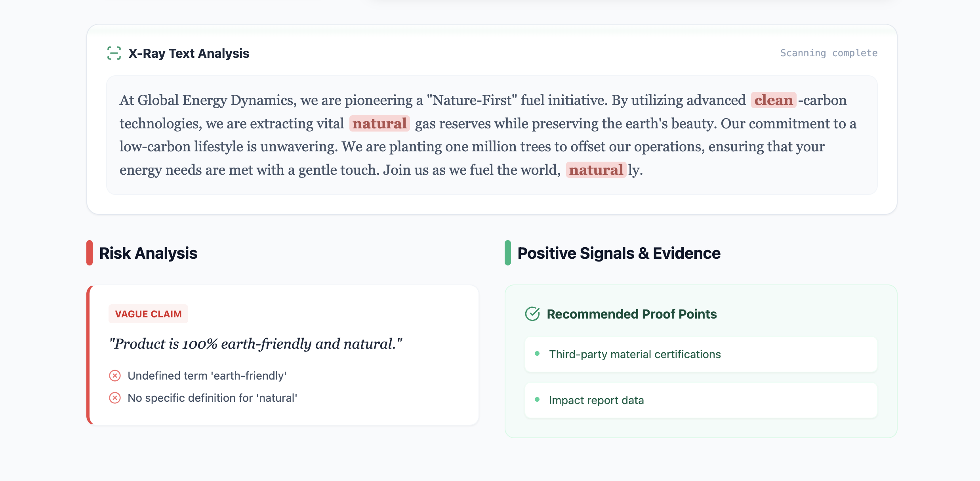
Task: Click the Recommended Proof Points checkmark icon
Action: 532,314
